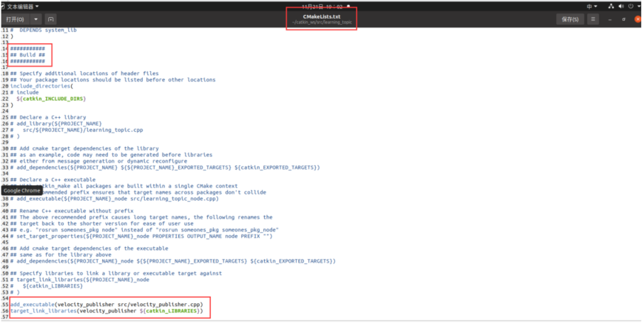Close the text editor with orange X
This screenshot has height=323, width=644.
click(x=638, y=19)
